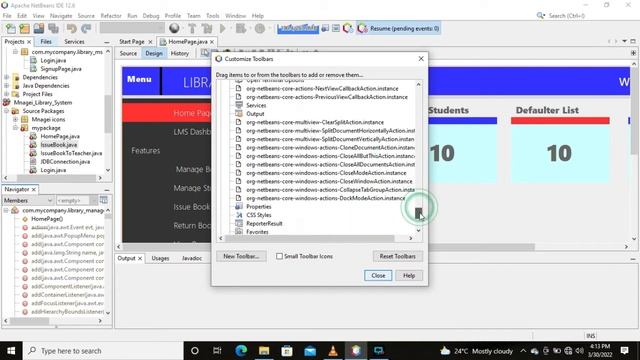Select HomePage() constructor in Navigator
The height and width of the screenshot is (360, 640).
click(47, 219)
